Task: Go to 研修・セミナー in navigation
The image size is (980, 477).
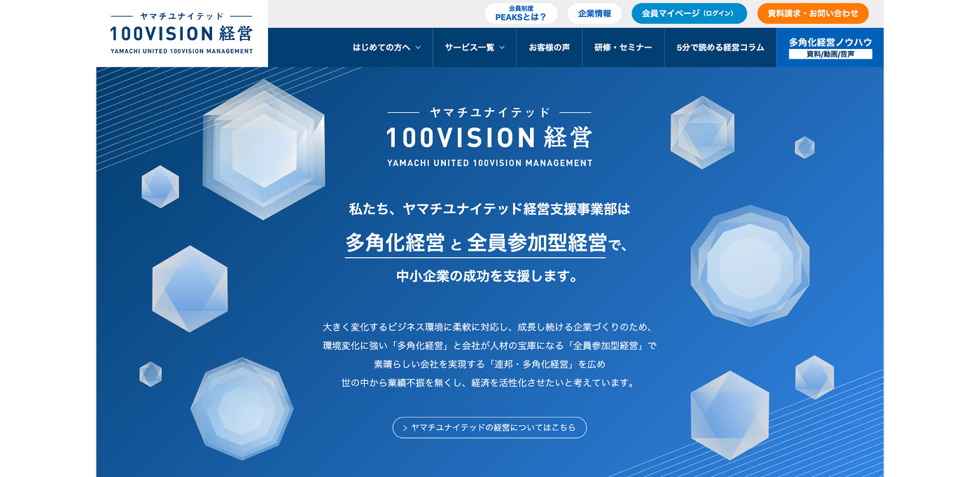Action: pos(623,48)
